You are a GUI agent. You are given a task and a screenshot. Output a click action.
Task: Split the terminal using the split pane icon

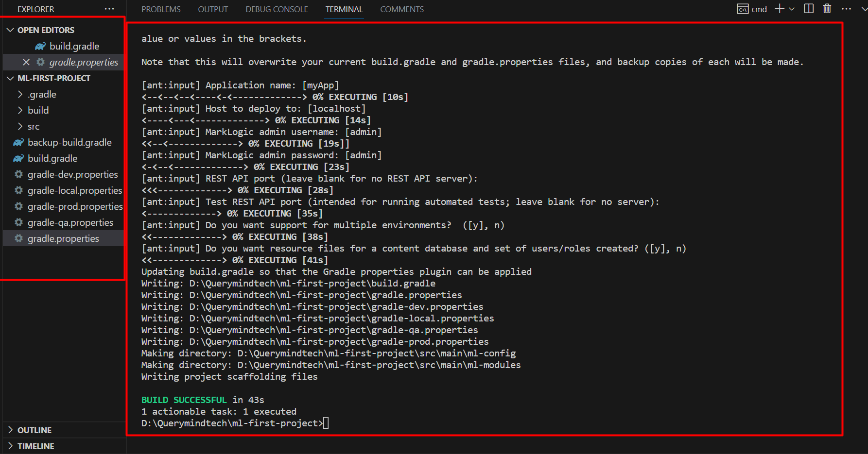(808, 9)
